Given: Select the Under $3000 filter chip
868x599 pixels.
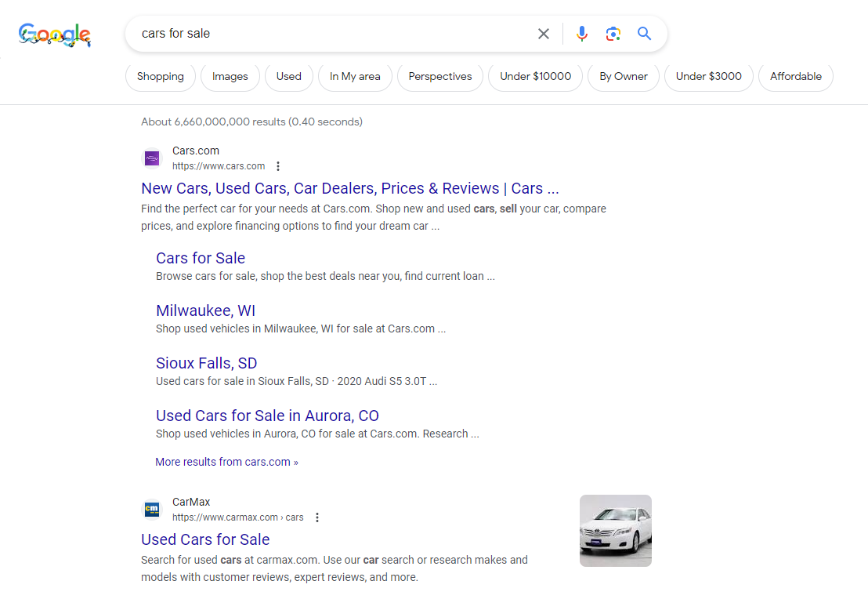Looking at the screenshot, I should coord(708,77).
